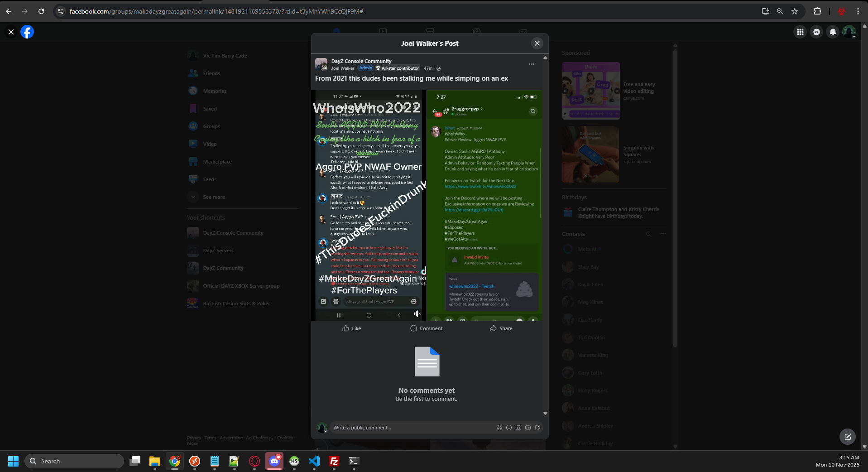This screenshot has width=868, height=472.
Task: Focus the Write a public comment field
Action: (x=412, y=428)
